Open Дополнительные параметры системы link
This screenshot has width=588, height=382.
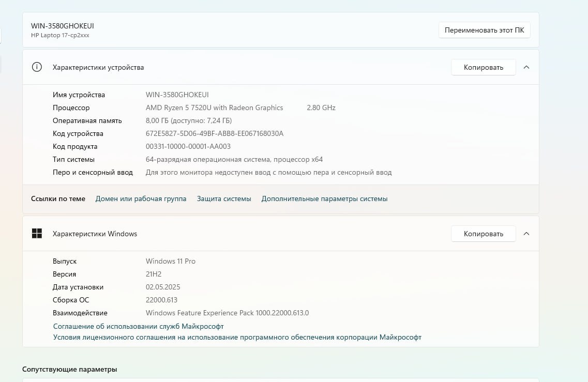(x=324, y=198)
